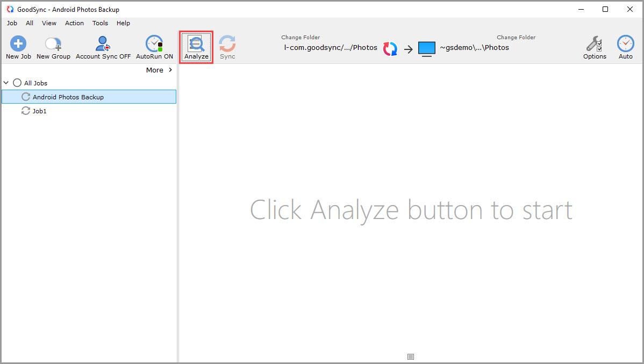Click the right Change Folder link
Image resolution: width=644 pixels, height=364 pixels.
click(516, 38)
